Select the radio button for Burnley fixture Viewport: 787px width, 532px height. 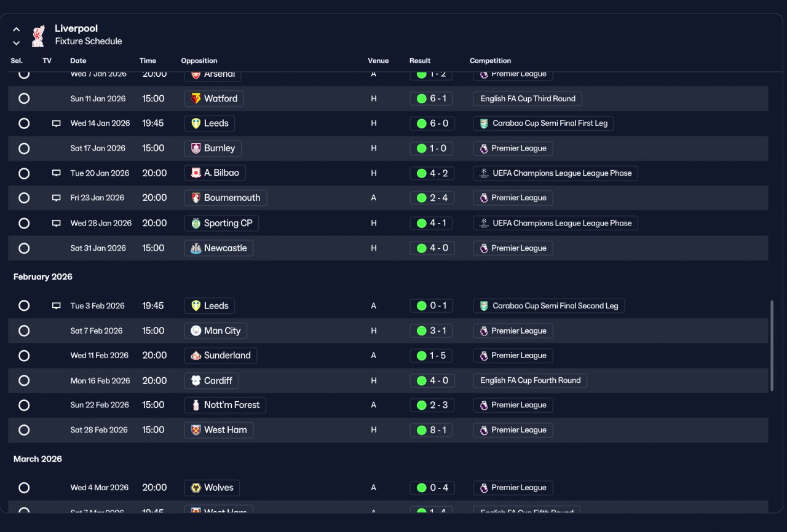click(24, 148)
